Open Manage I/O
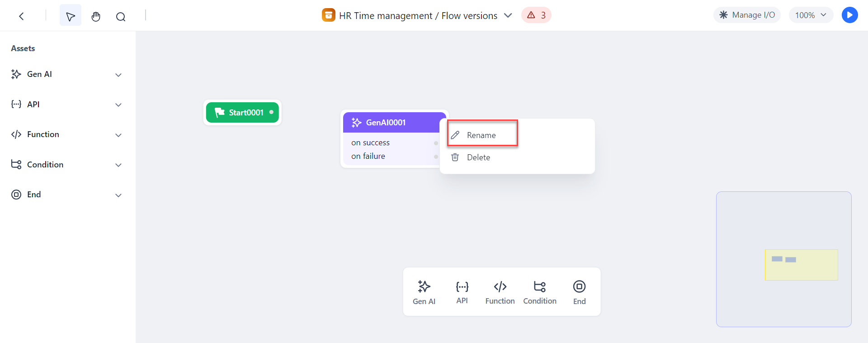Viewport: 868px width, 343px height. [x=747, y=15]
